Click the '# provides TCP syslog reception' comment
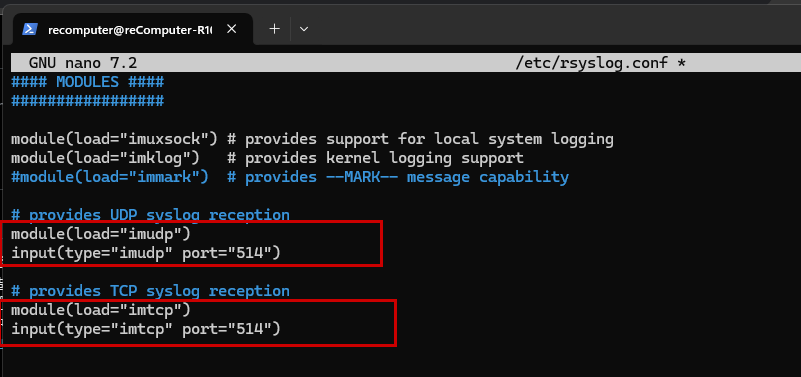Screen dimensions: 801x377 tap(150, 291)
